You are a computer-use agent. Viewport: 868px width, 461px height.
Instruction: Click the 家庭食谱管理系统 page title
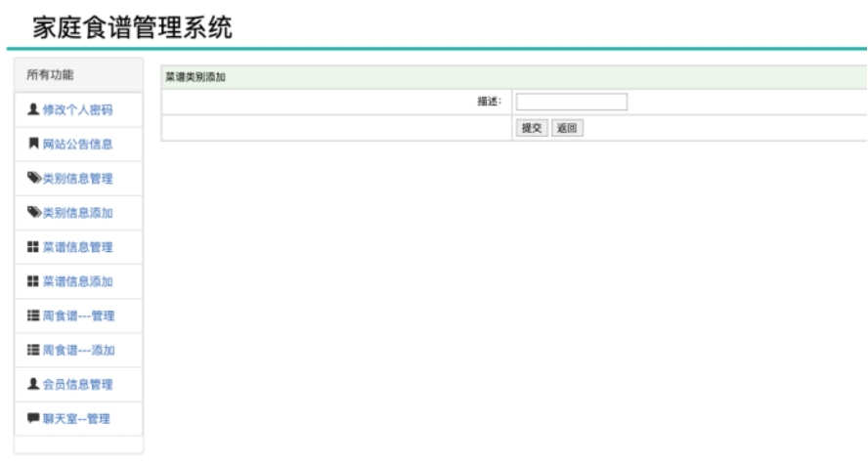132,27
